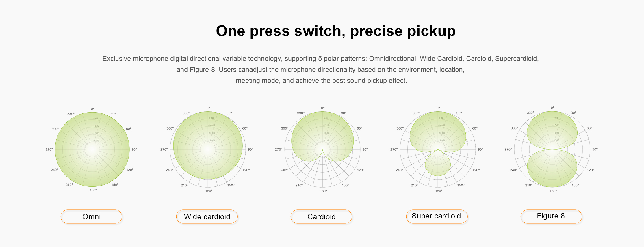Click the 270° label beside Wide cardioid diagram

tap(164, 149)
